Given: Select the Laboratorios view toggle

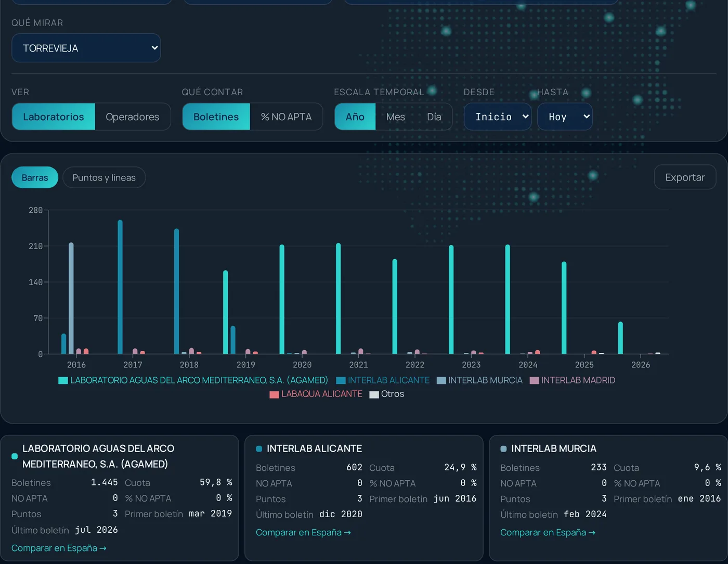Looking at the screenshot, I should click(x=54, y=117).
